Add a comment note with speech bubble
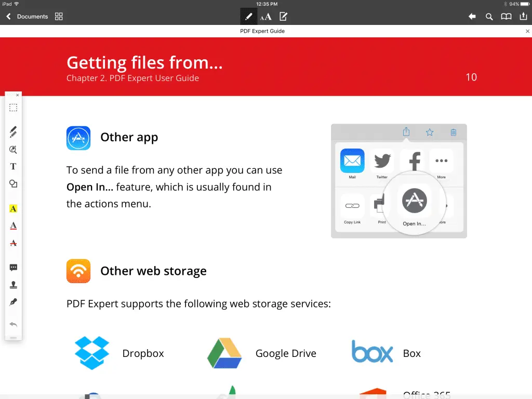532x399 pixels. [14, 268]
